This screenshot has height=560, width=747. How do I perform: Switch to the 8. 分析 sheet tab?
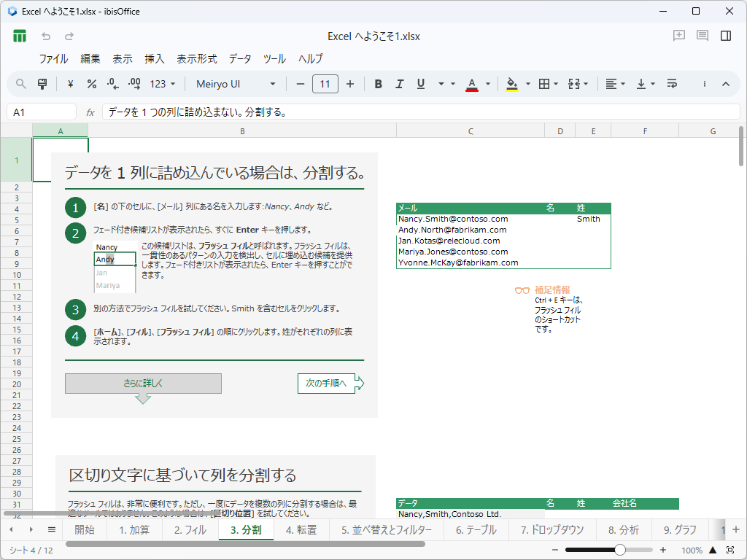click(x=624, y=529)
